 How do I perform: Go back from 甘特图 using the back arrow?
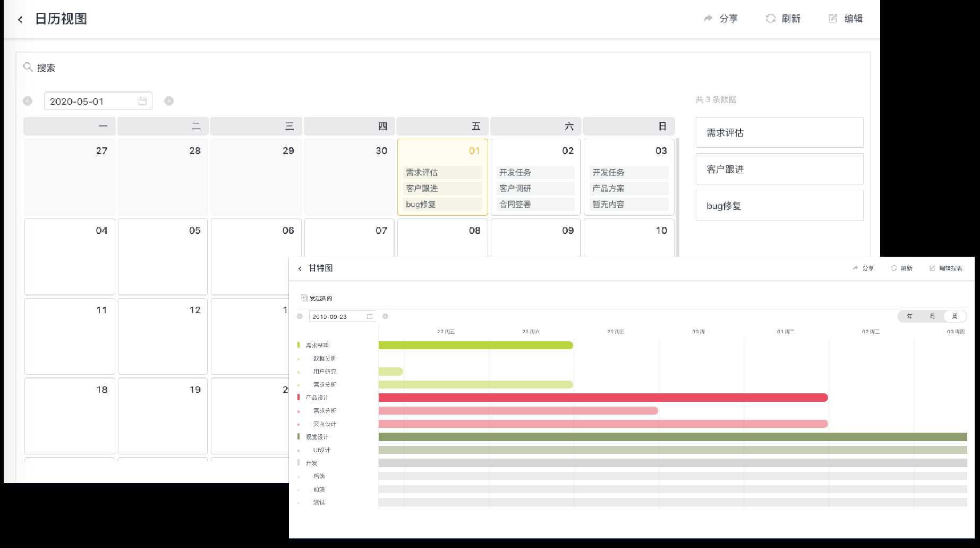[300, 269]
